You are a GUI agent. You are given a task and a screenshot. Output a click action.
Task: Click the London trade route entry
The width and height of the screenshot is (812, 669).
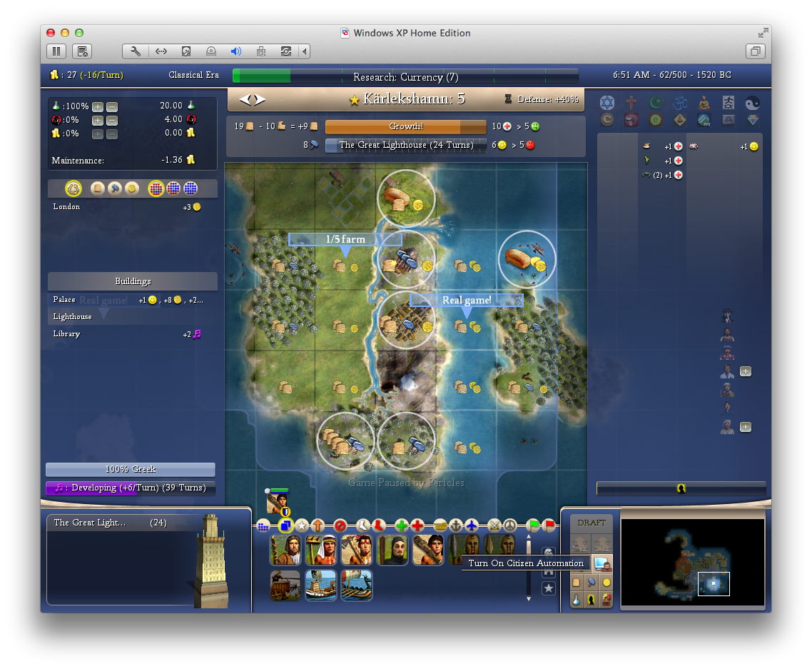pos(132,207)
